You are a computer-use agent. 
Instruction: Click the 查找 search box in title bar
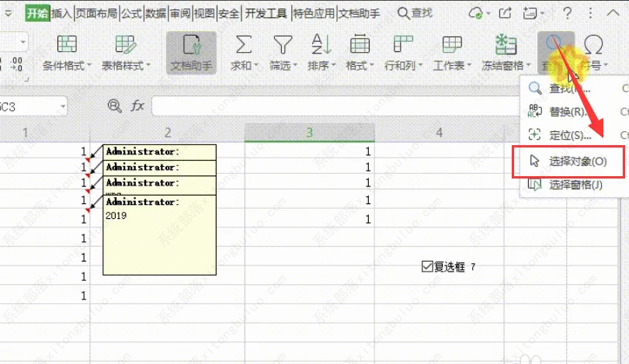[x=415, y=12]
